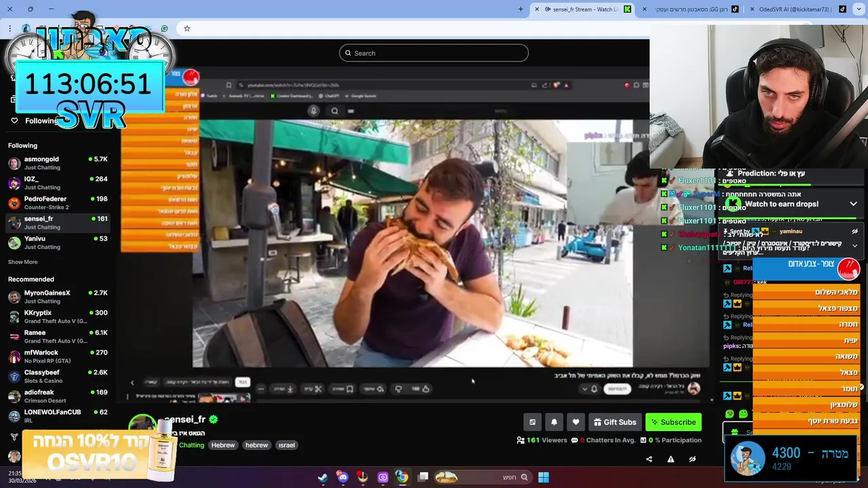The width and height of the screenshot is (868, 488).
Task: Toggle the hide eye-slash icon
Action: tap(692, 459)
